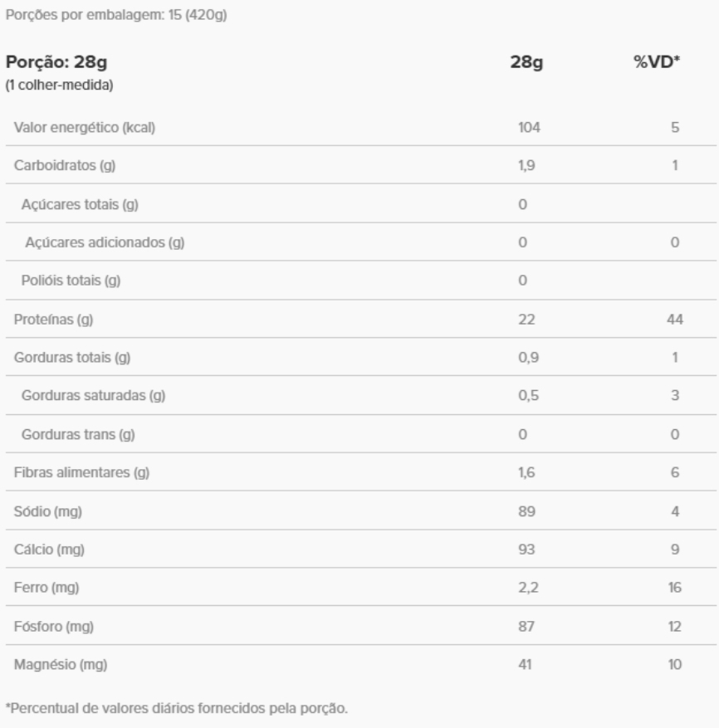Click the '%VD*' column header
719x728 pixels.
pyautogui.click(x=663, y=64)
